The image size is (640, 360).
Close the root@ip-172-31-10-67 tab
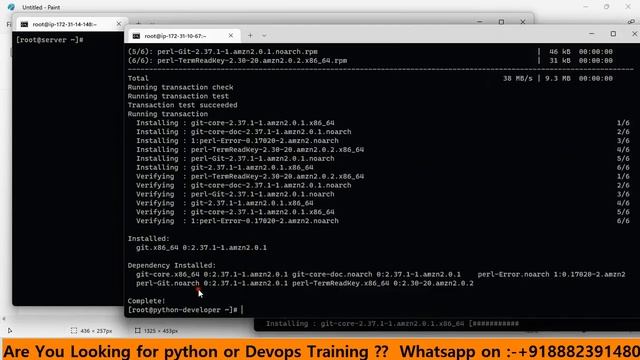pos(231,36)
